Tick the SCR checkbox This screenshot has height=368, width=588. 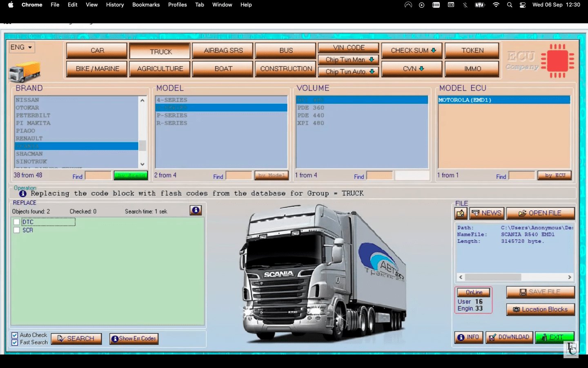pyautogui.click(x=17, y=230)
